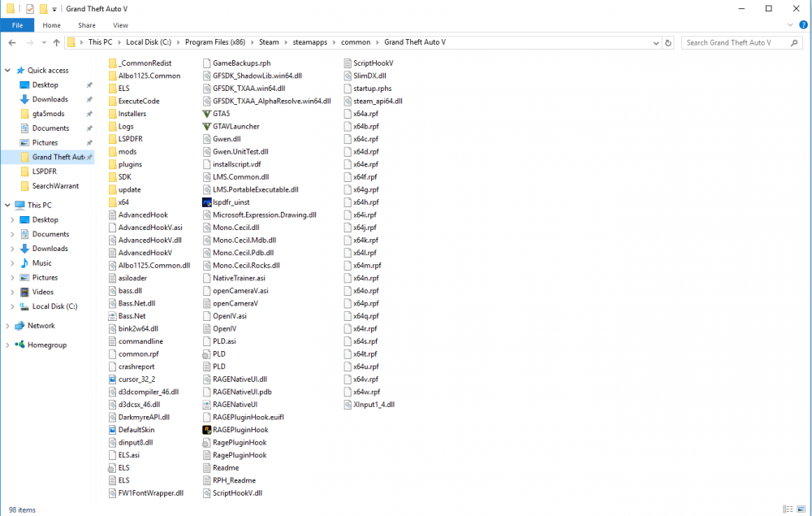Click the Quick access star icon
This screenshot has width=812, height=516.
point(21,71)
